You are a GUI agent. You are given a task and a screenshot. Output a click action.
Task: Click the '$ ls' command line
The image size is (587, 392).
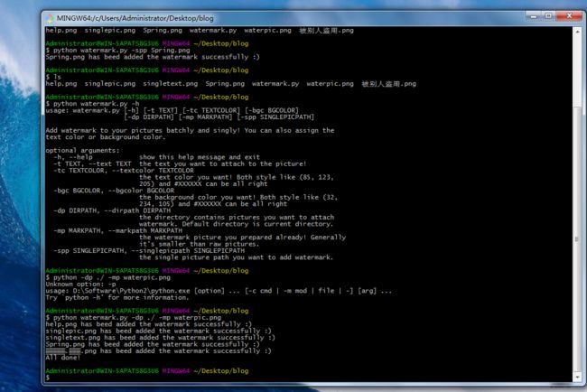[53, 77]
